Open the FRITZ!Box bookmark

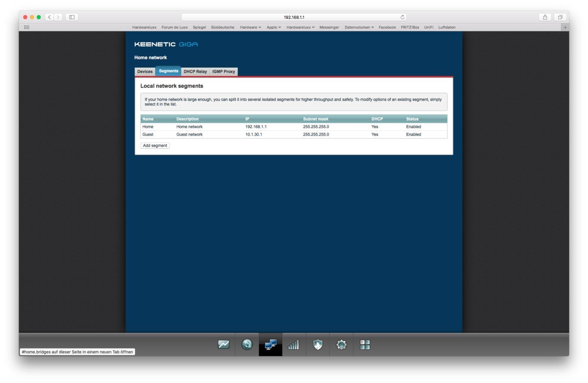pyautogui.click(x=410, y=27)
